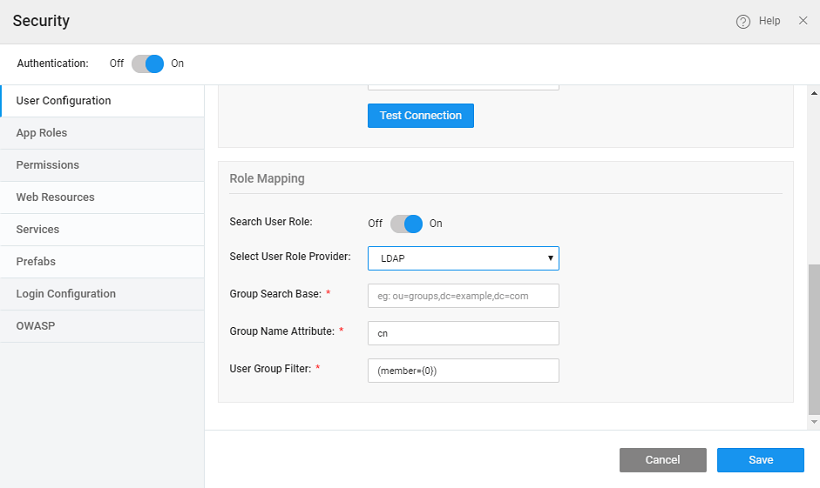Select Web Resources in the sidebar

click(x=55, y=197)
